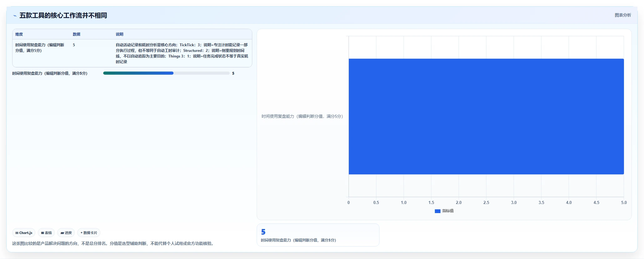The width and height of the screenshot is (644, 259).
Task: Click the x-axis tick label 0
Action: click(x=349, y=202)
